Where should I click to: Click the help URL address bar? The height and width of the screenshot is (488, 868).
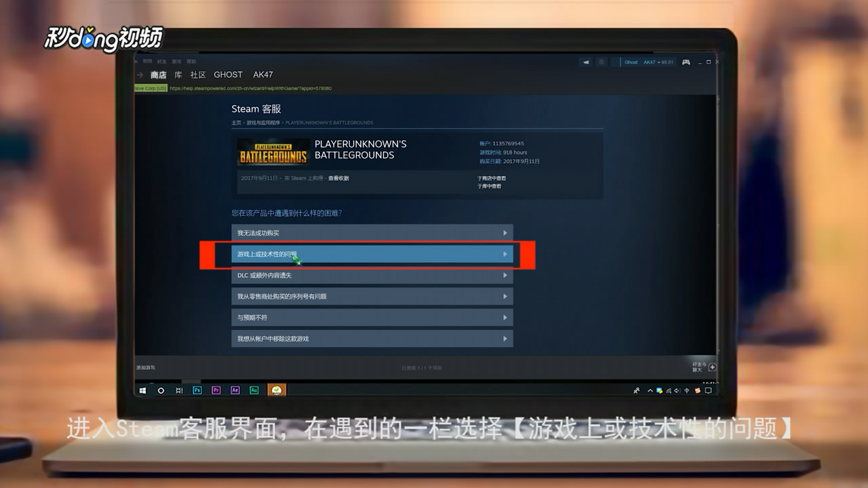coord(250,89)
